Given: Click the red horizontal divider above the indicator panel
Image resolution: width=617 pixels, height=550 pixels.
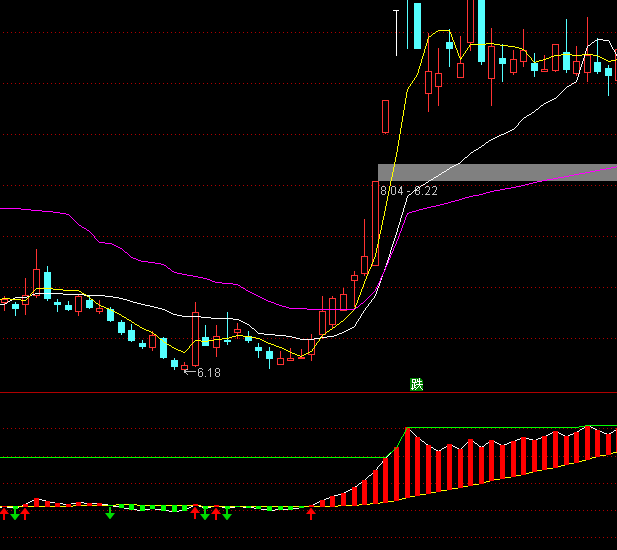Looking at the screenshot, I should 300,393.
